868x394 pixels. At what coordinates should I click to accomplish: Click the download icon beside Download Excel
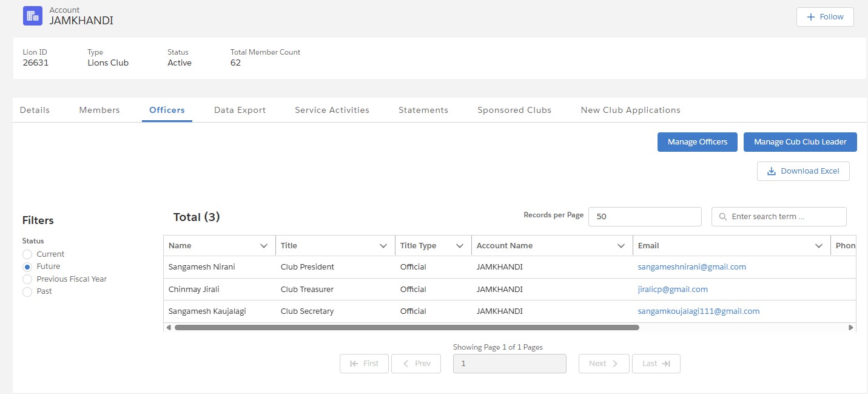pyautogui.click(x=772, y=171)
